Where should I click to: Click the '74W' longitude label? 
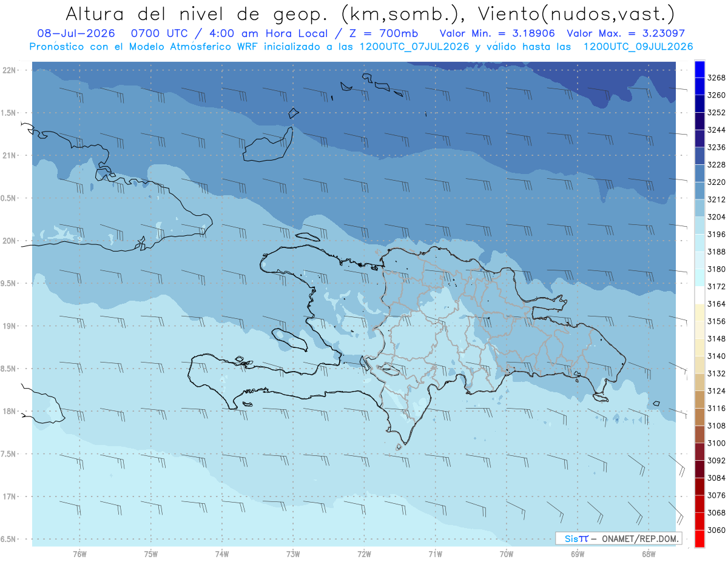point(221,554)
